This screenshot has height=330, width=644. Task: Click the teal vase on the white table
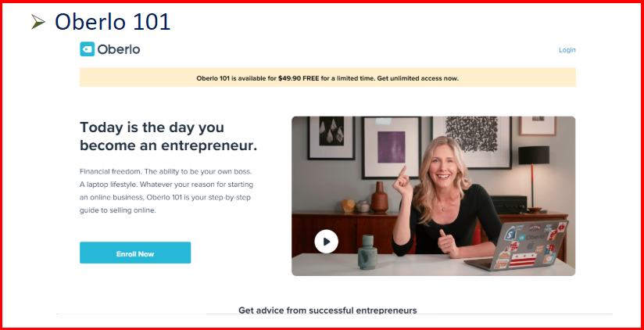point(367,252)
